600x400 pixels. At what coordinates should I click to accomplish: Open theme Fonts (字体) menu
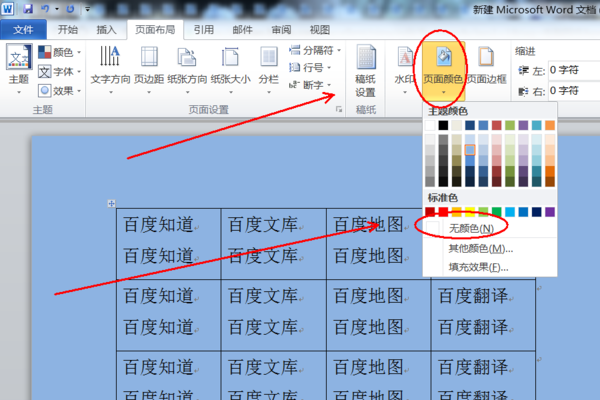click(59, 71)
